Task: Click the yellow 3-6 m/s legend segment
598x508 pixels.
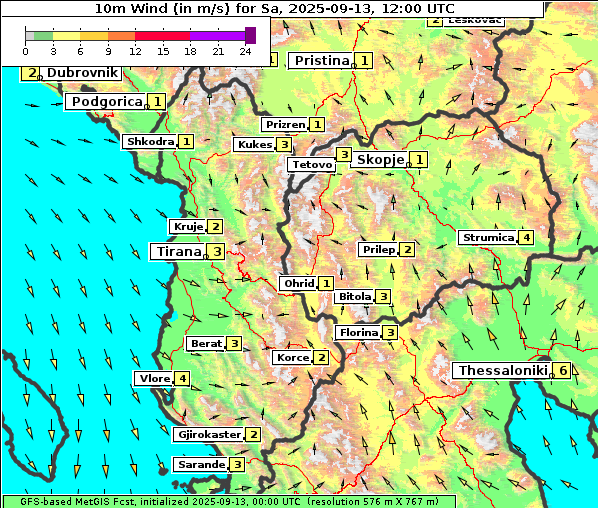Action: point(67,36)
